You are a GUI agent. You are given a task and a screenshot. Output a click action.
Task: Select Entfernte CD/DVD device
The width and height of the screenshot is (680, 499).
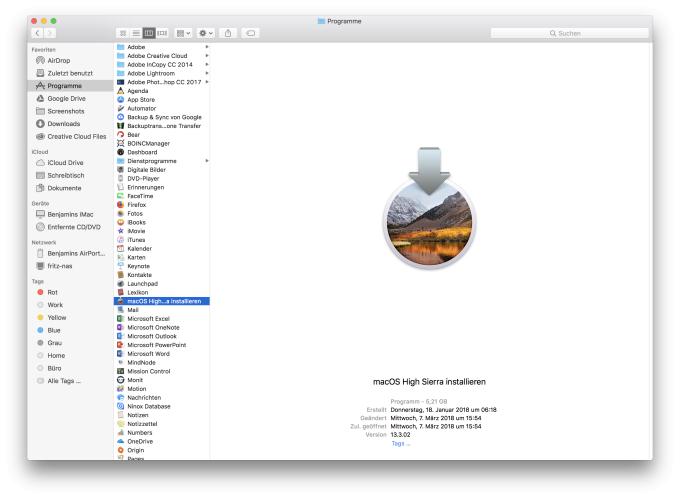(70, 227)
